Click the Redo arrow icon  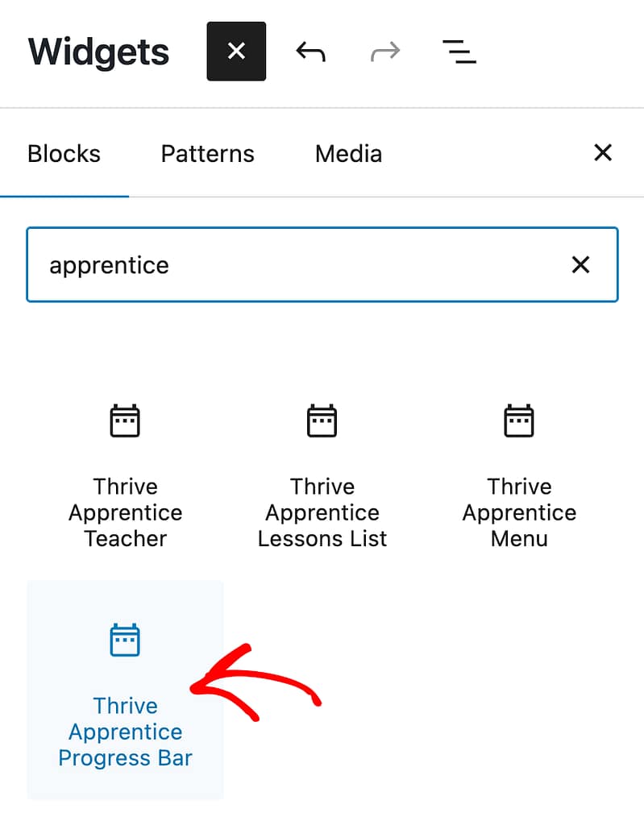click(x=384, y=52)
